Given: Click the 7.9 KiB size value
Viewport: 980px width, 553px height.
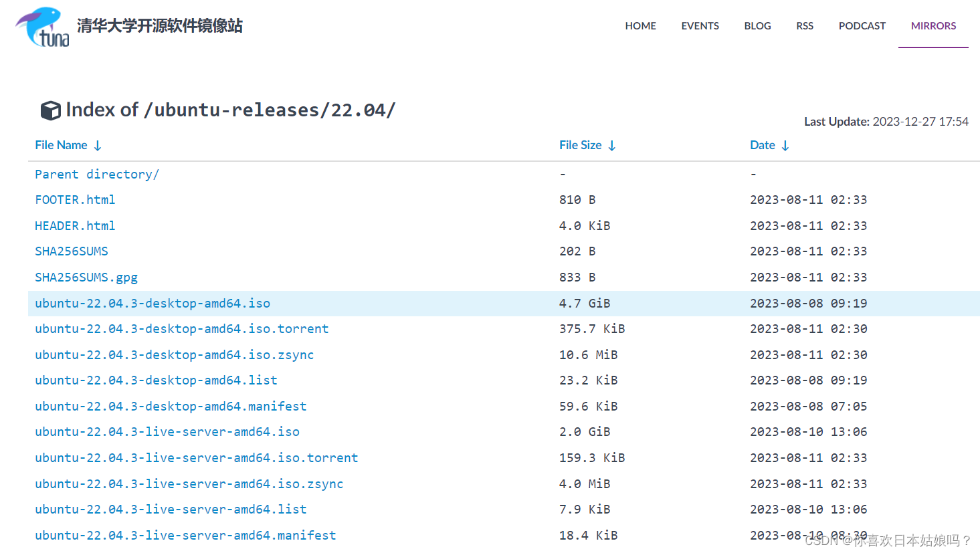Looking at the screenshot, I should [585, 510].
